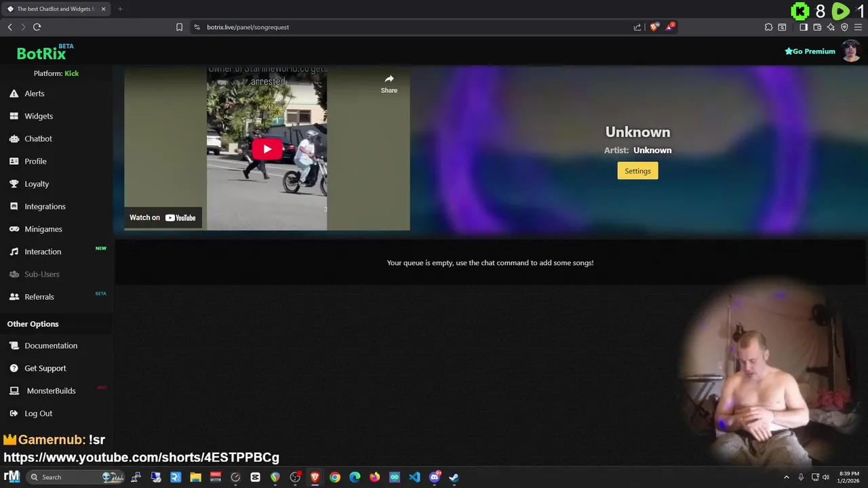Toggle the browser sidebar panel
868x488 pixels.
click(803, 27)
